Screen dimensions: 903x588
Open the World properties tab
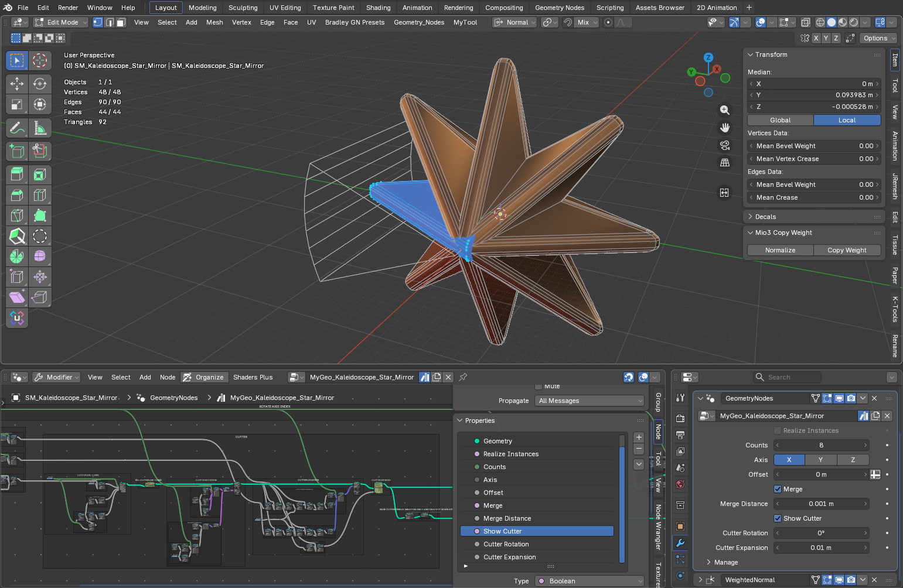(680, 484)
